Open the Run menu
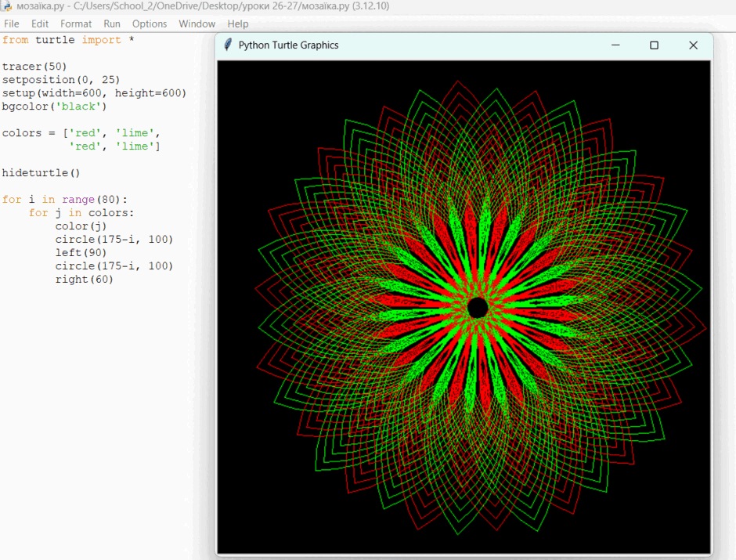The height and width of the screenshot is (560, 736). [112, 24]
